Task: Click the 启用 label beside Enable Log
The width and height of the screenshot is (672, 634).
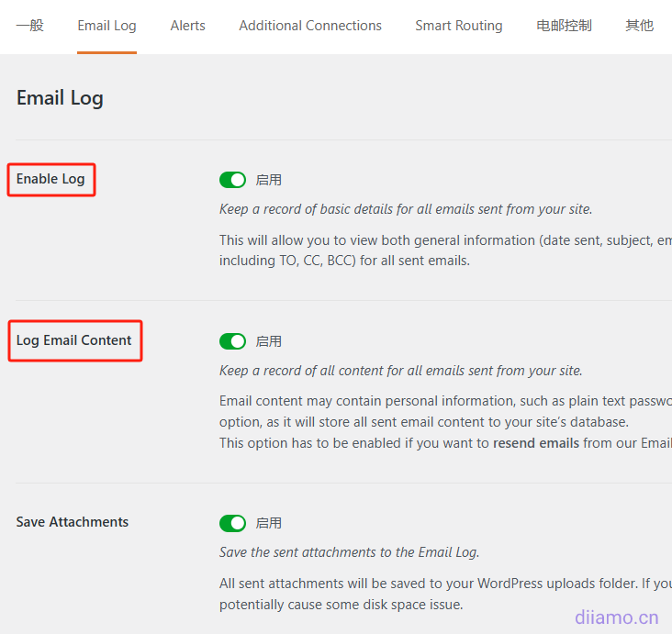Action: pyautogui.click(x=269, y=180)
